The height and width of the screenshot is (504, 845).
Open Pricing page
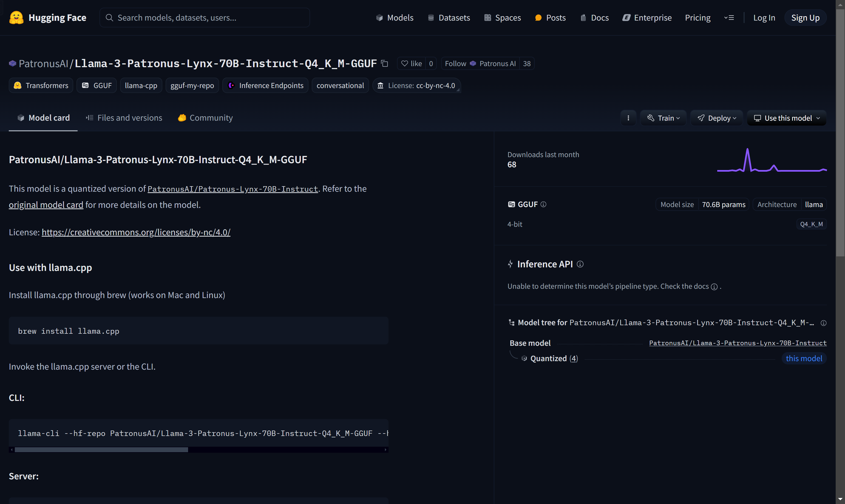coord(698,18)
